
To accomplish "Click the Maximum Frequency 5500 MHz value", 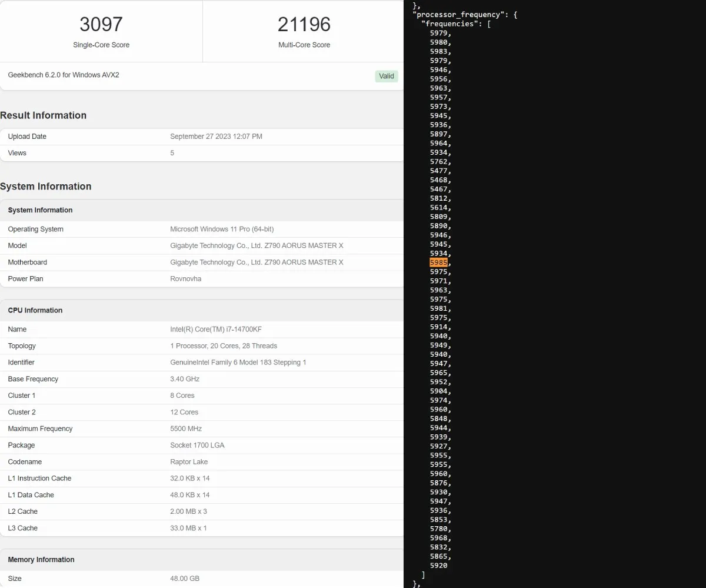I will tap(186, 429).
